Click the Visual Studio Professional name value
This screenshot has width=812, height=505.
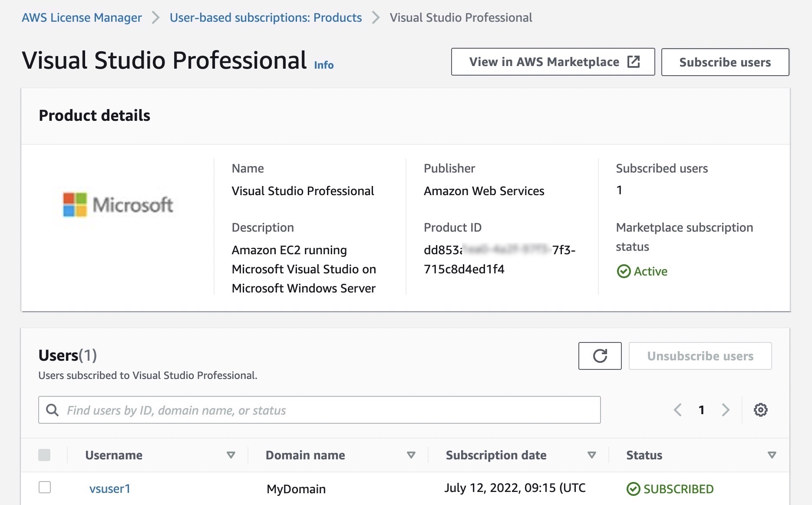[303, 191]
